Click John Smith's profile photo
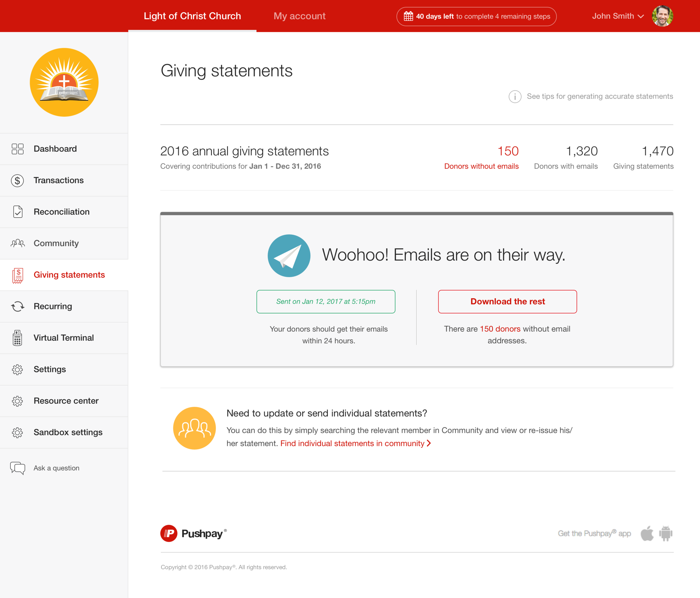 (662, 16)
